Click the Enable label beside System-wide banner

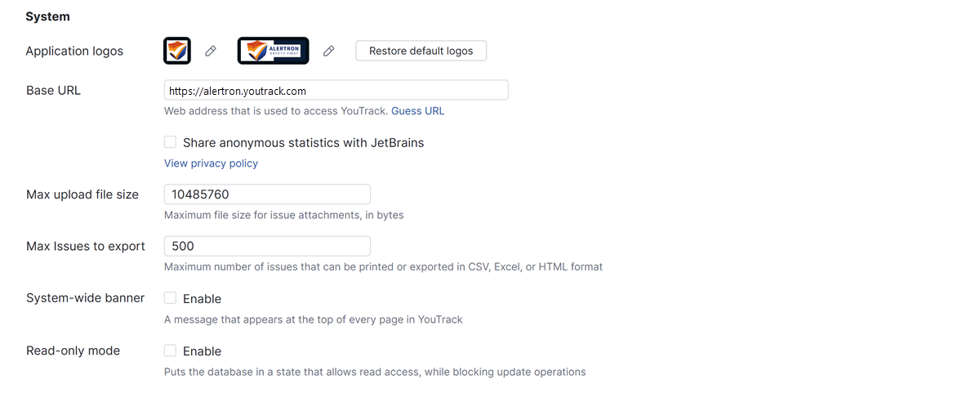(202, 299)
